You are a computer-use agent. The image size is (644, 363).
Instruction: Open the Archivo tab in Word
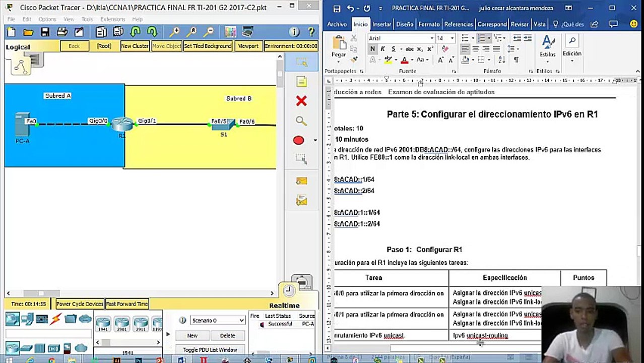click(337, 24)
